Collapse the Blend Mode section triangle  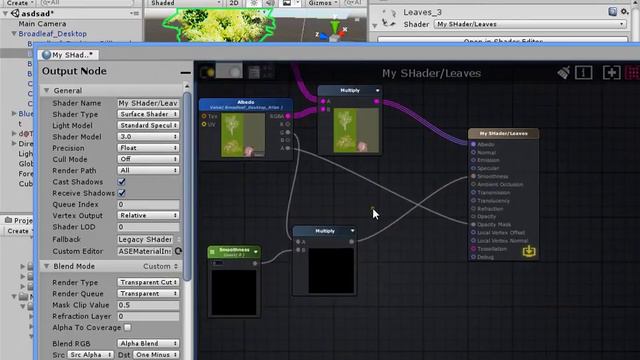point(47,266)
